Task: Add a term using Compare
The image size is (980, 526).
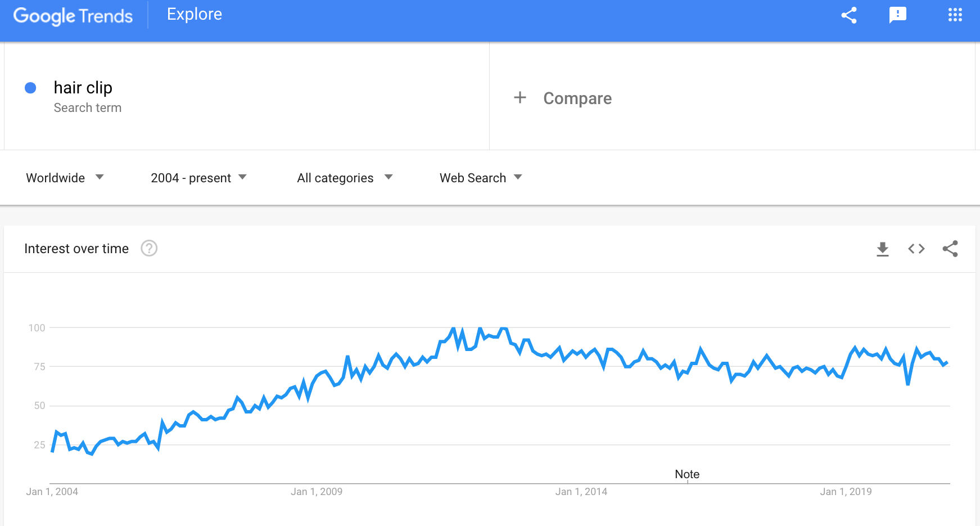Action: point(577,98)
